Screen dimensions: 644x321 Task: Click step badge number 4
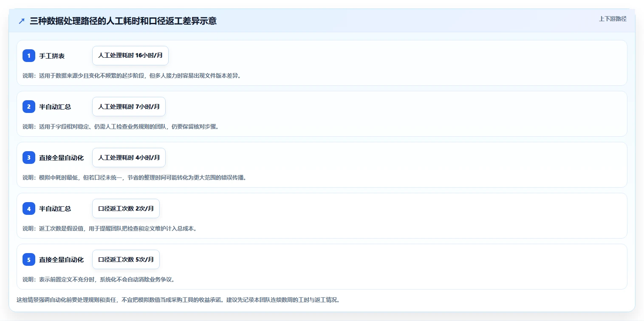(29, 208)
